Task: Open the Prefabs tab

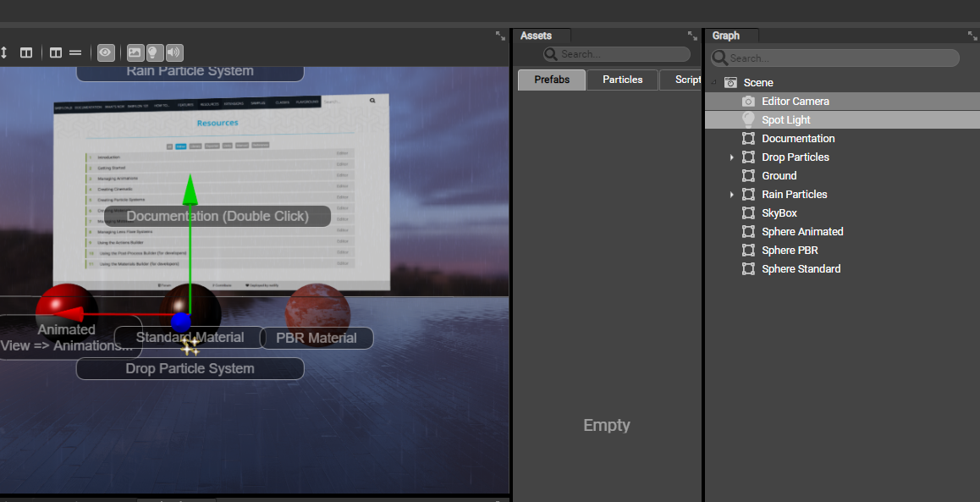Action: click(551, 79)
